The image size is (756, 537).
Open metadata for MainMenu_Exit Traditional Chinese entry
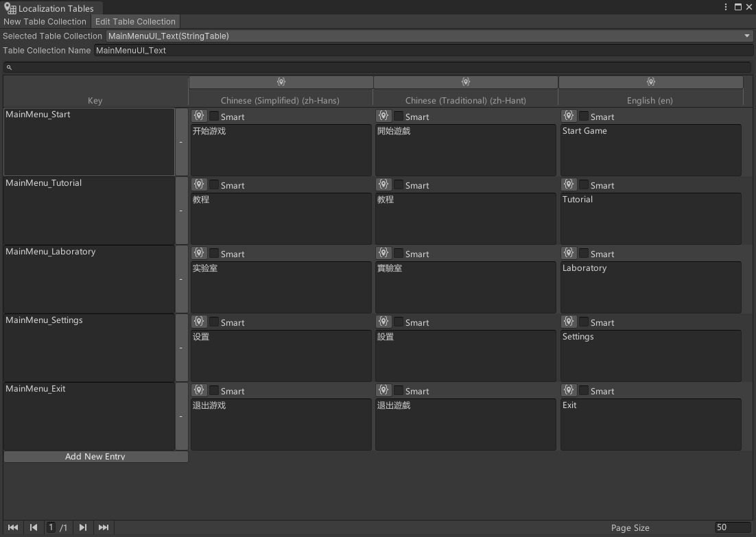click(x=383, y=390)
